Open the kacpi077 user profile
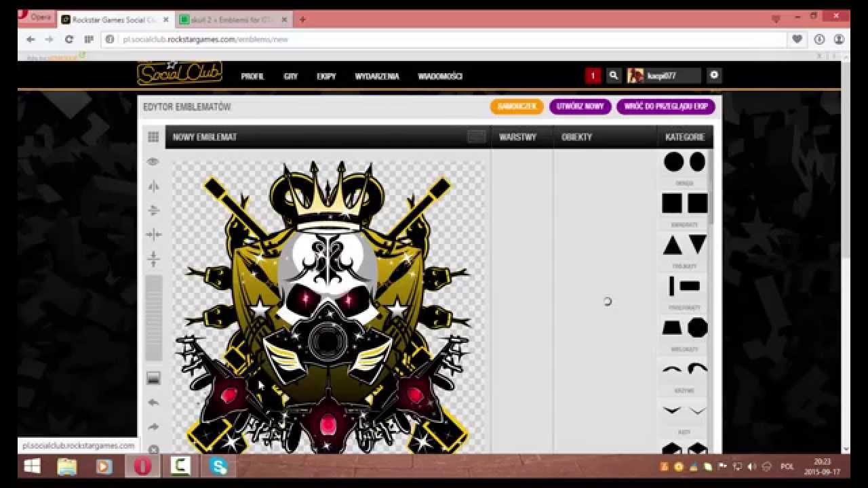868x488 pixels. coord(664,76)
